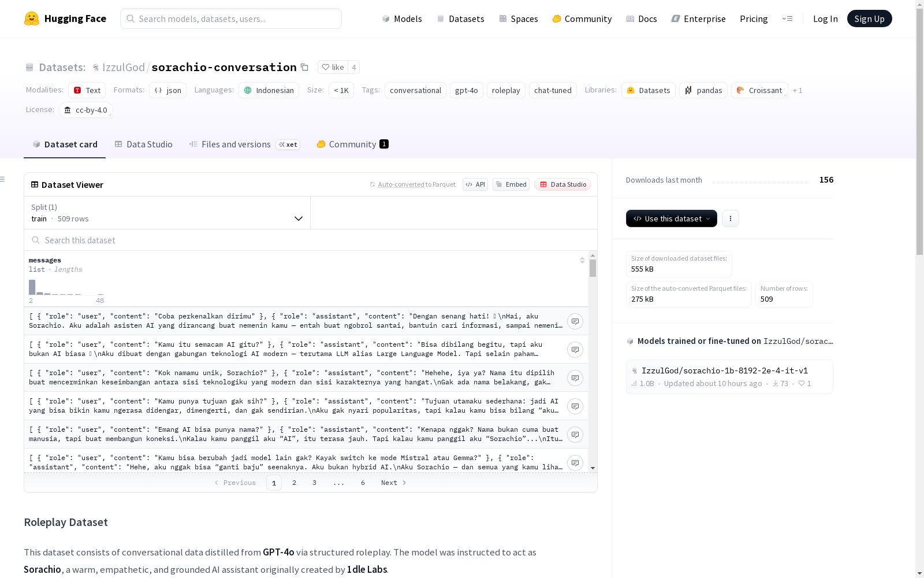
Task: Select the Croissant library tag
Action: (759, 90)
